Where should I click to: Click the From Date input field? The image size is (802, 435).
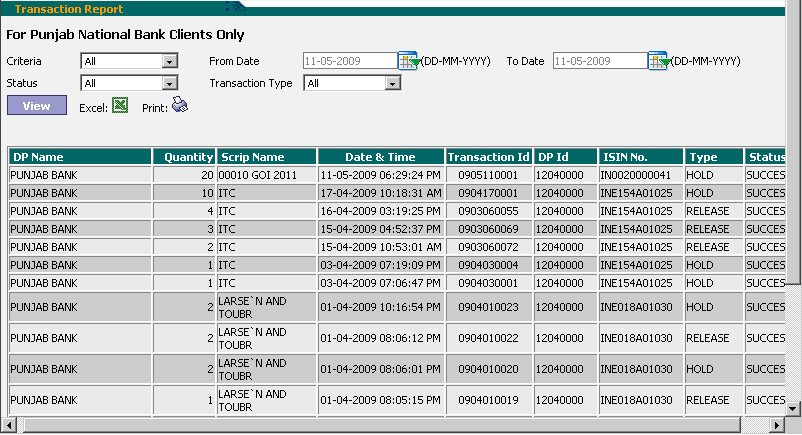click(x=350, y=61)
